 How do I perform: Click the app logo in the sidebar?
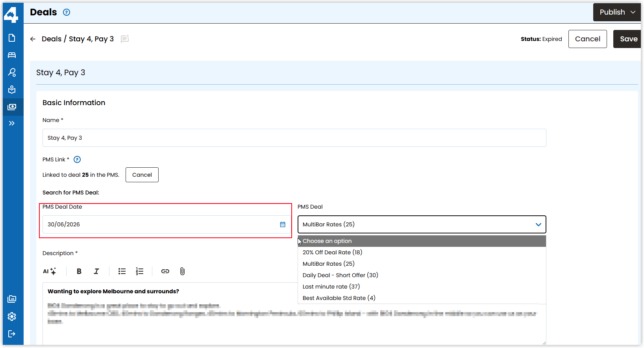coord(11,14)
